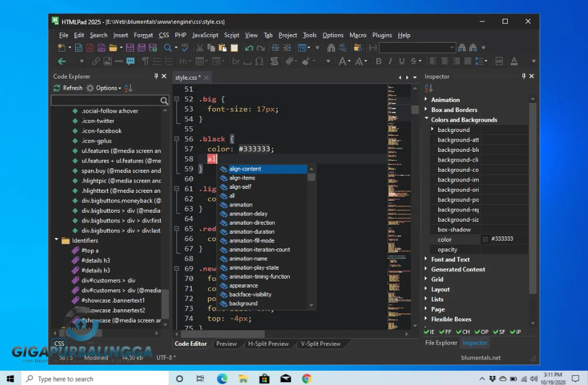The height and width of the screenshot is (385, 588).
Task: Open the search text combo box dropdown
Action: click(451, 48)
